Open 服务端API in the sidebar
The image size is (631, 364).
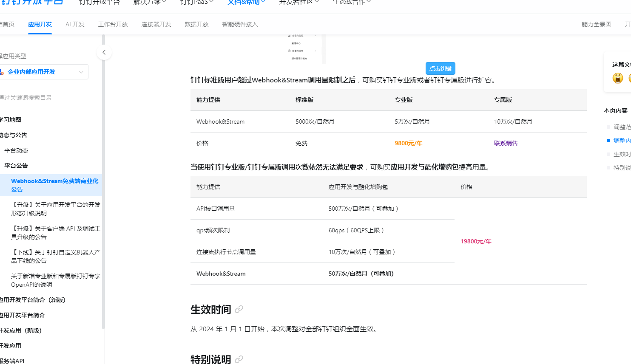(12, 361)
